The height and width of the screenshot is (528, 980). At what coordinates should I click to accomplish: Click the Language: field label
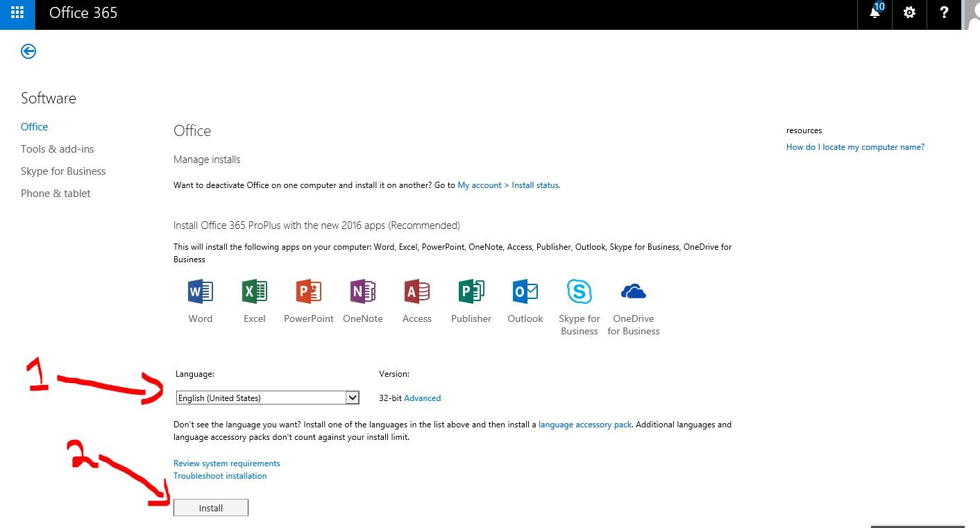(x=195, y=373)
